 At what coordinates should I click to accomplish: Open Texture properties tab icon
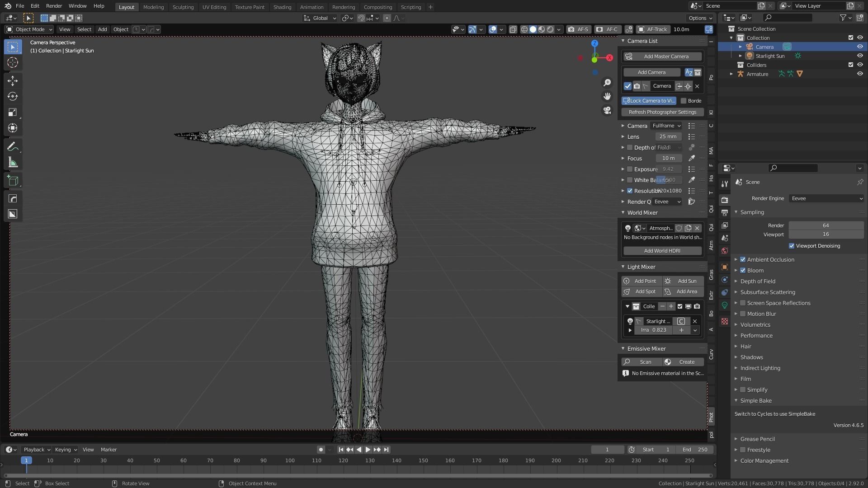coord(725,321)
